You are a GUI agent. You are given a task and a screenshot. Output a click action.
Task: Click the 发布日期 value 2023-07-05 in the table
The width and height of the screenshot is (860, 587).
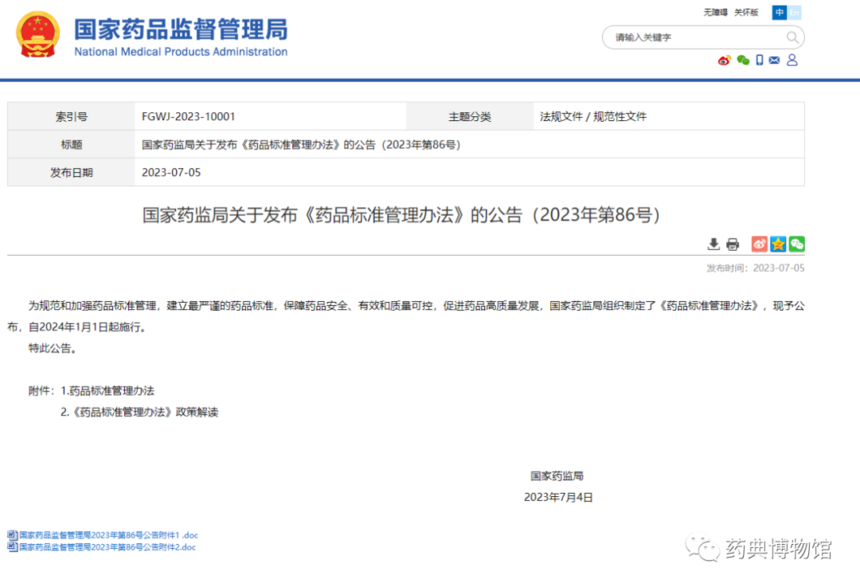point(171,172)
